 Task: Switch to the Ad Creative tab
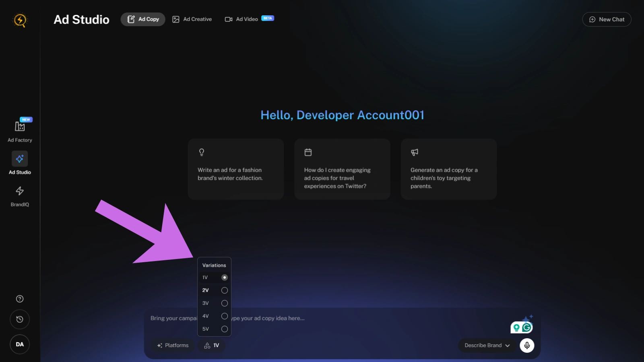click(192, 19)
